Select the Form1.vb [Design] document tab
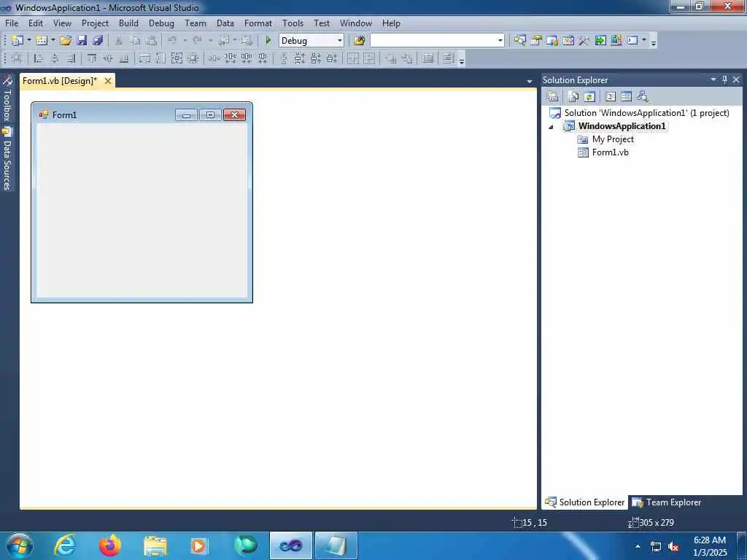 coord(60,81)
